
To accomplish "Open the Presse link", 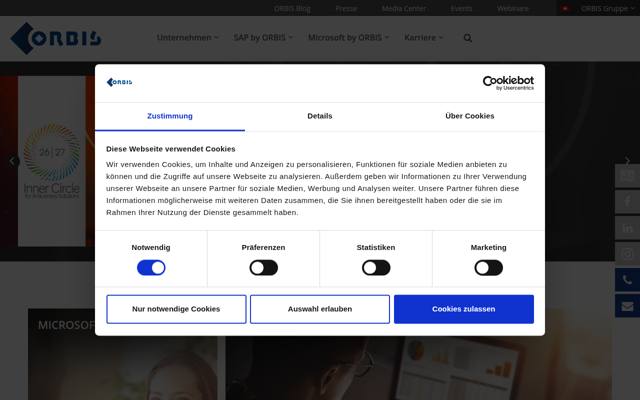I will 346,8.
